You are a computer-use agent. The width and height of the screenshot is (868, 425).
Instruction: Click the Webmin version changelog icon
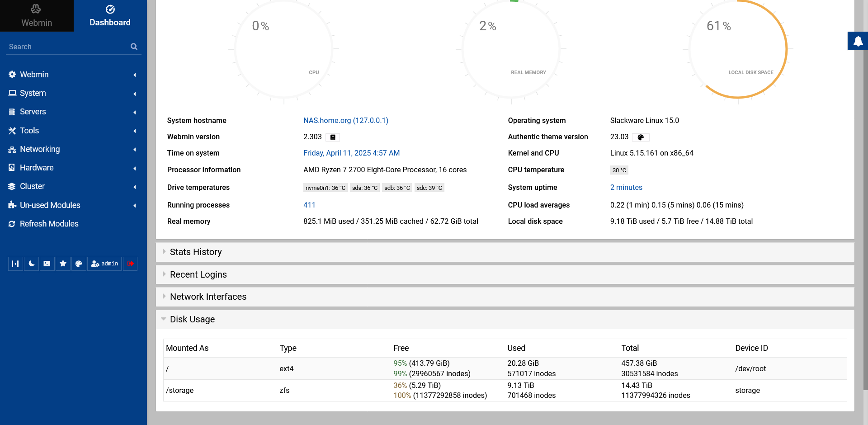point(333,137)
